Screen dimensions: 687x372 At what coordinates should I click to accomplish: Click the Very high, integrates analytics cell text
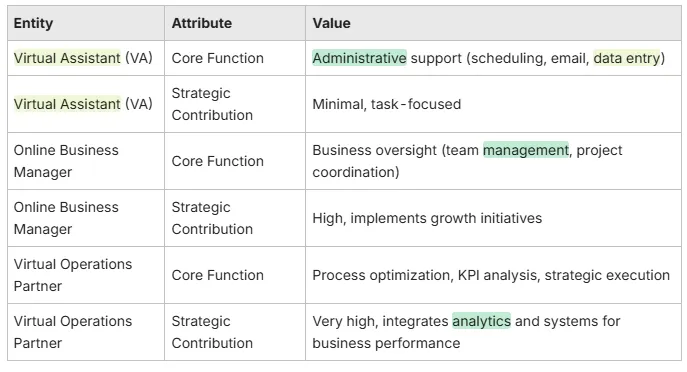tap(466, 332)
